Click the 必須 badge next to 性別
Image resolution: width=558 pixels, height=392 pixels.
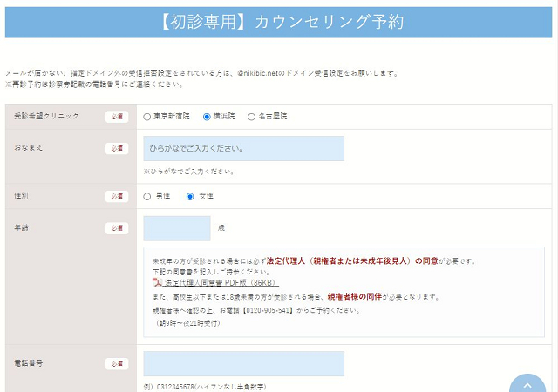tap(117, 196)
